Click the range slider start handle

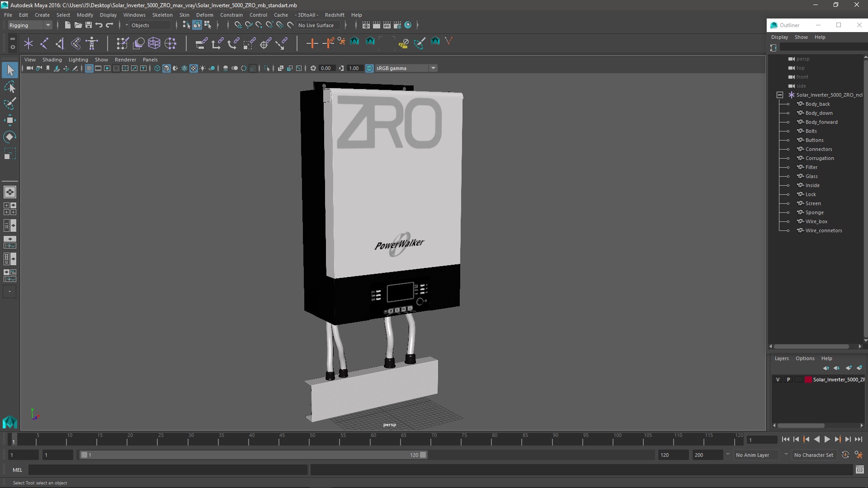[84, 455]
